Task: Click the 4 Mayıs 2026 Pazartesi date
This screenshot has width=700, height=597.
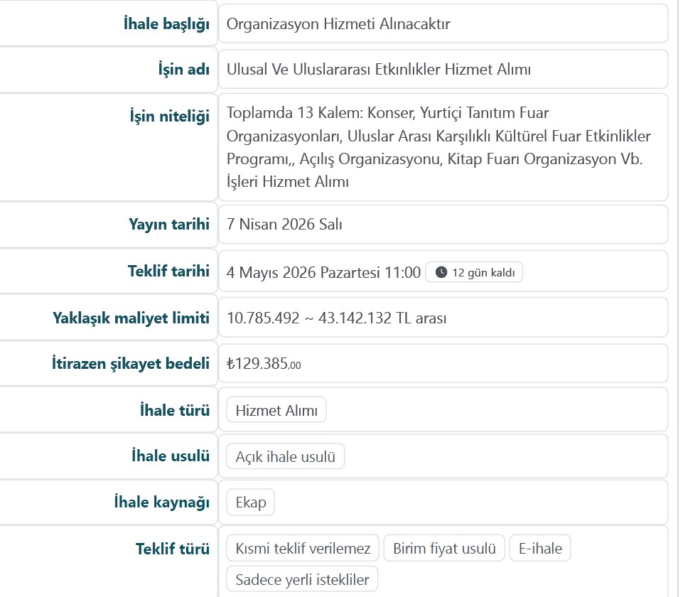Action: tap(323, 272)
